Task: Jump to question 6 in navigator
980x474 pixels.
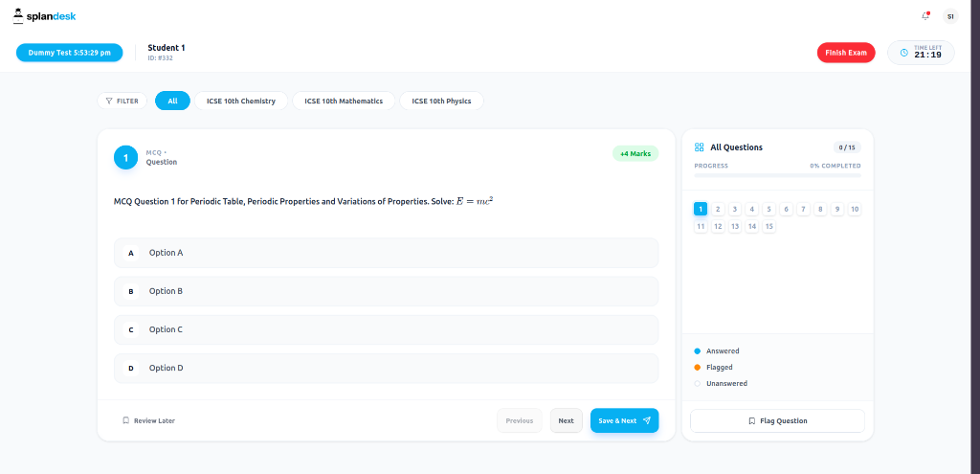Action: 787,209
